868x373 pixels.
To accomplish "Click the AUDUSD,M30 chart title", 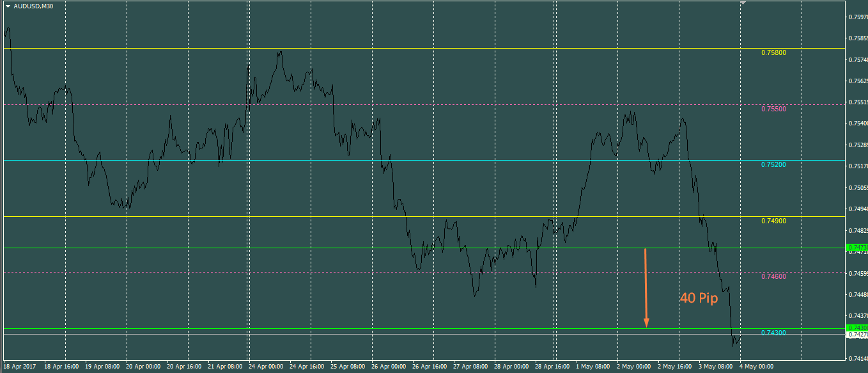I will (x=33, y=6).
